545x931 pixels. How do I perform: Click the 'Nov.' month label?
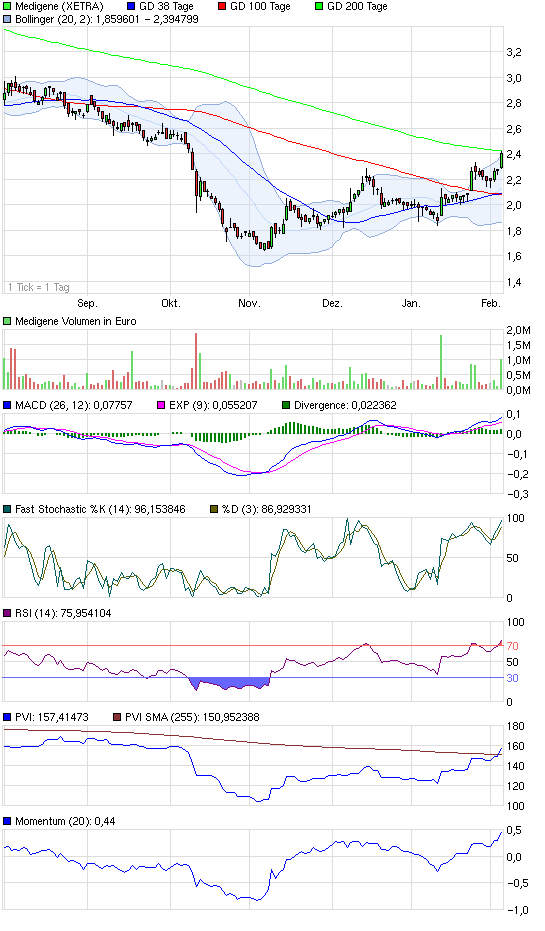click(249, 303)
